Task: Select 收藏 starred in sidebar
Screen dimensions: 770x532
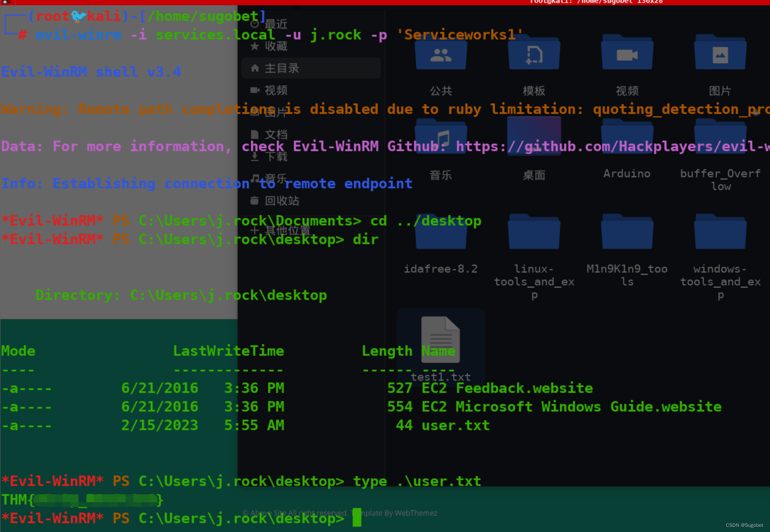Action: click(311, 46)
